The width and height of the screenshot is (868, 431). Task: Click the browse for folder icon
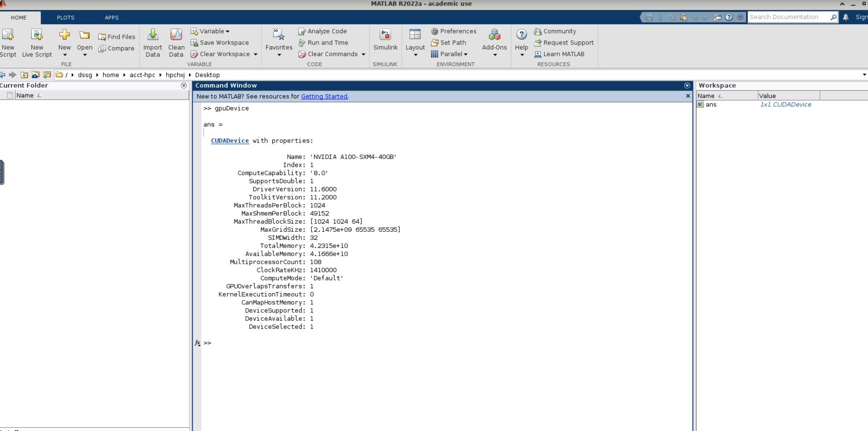point(35,75)
